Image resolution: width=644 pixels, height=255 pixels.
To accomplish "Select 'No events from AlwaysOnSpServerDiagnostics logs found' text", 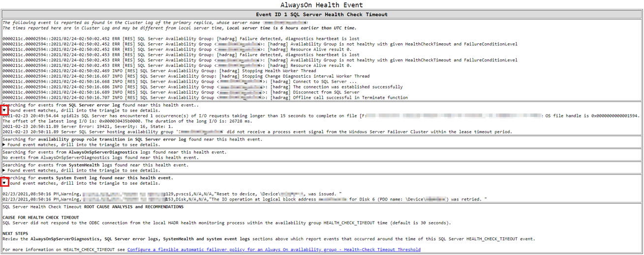I will [100, 157].
